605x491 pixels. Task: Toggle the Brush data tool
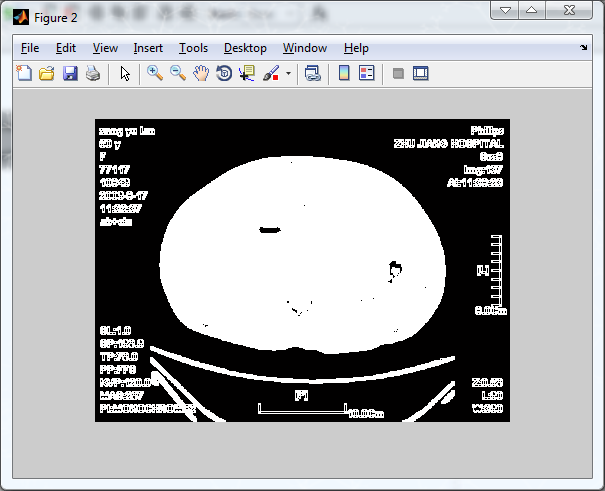(271, 73)
